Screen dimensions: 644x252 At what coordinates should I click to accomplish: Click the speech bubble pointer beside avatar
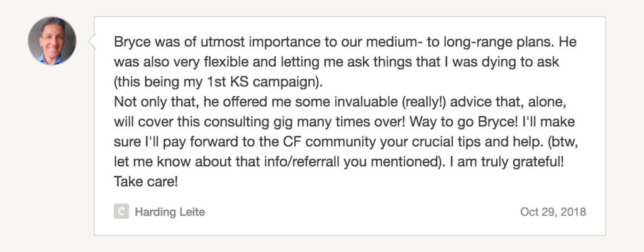[92, 42]
